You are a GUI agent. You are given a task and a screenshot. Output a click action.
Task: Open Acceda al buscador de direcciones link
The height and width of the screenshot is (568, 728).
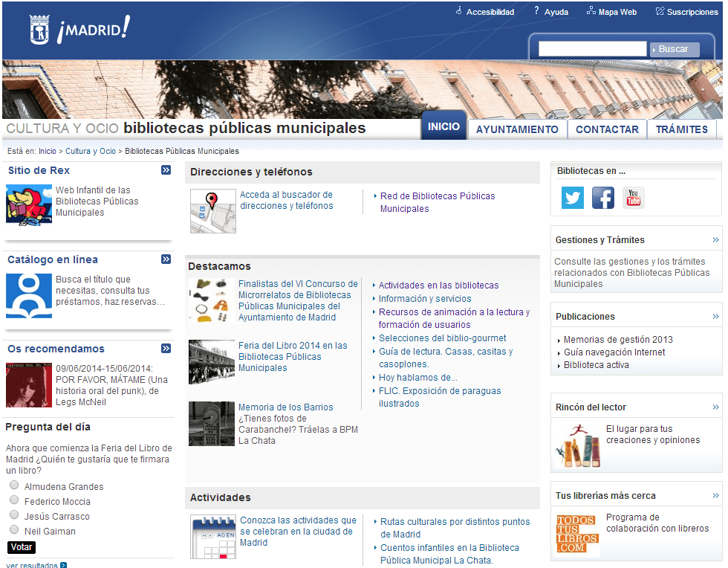pos(287,200)
